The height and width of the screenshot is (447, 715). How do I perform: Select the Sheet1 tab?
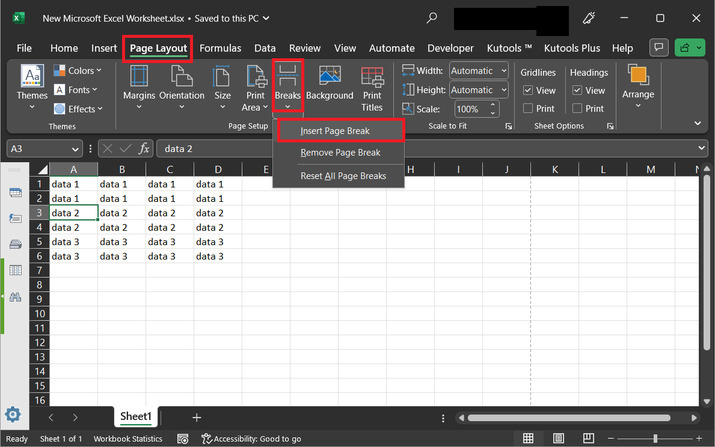(135, 416)
